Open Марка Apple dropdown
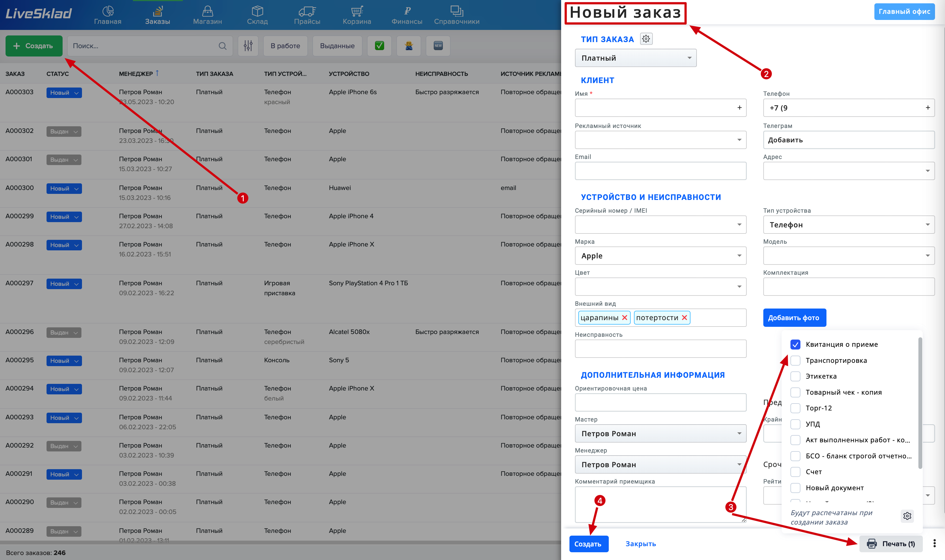Image resolution: width=945 pixels, height=560 pixels. (660, 256)
